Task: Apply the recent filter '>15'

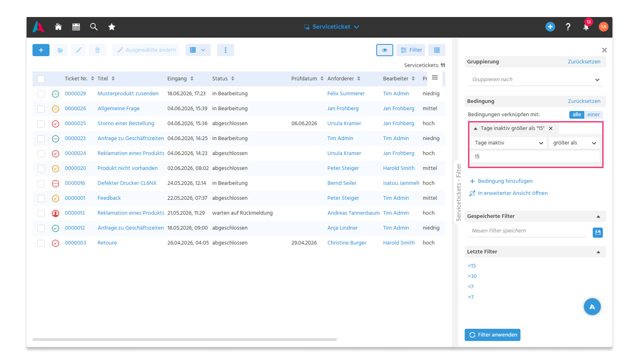Action: 472,266
